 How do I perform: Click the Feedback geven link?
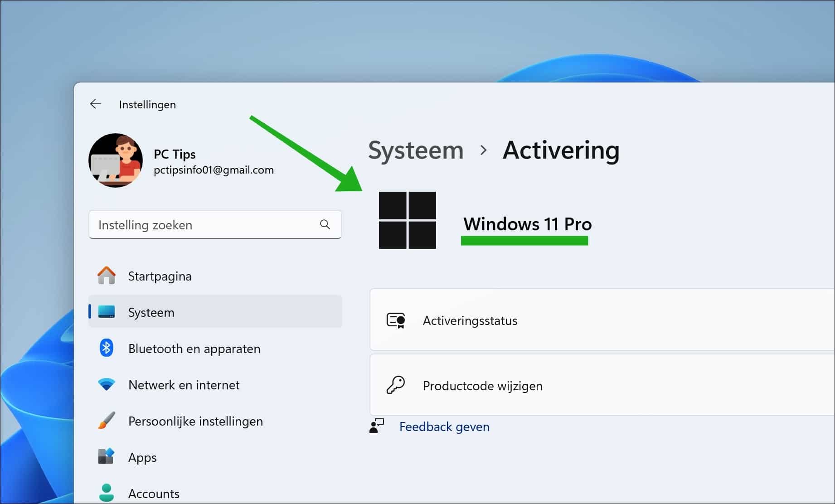point(444,426)
